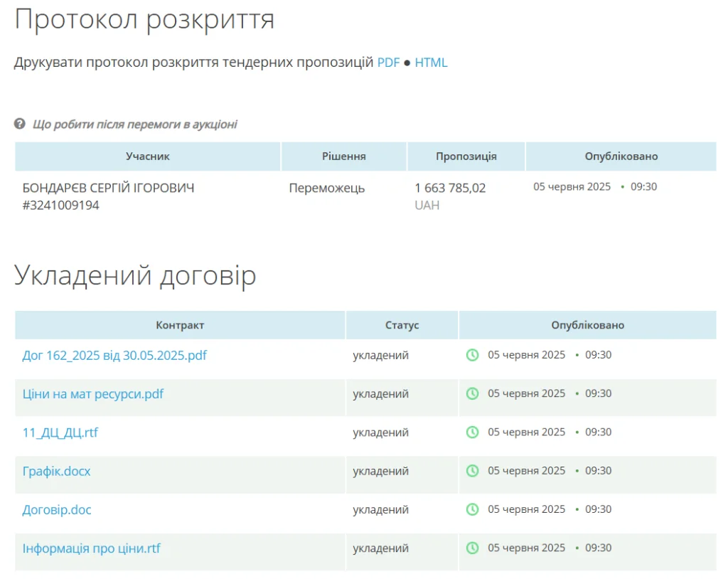728x579 pixels.
Task: Click clock icon in Інформація про ціни row
Action: [x=472, y=548]
